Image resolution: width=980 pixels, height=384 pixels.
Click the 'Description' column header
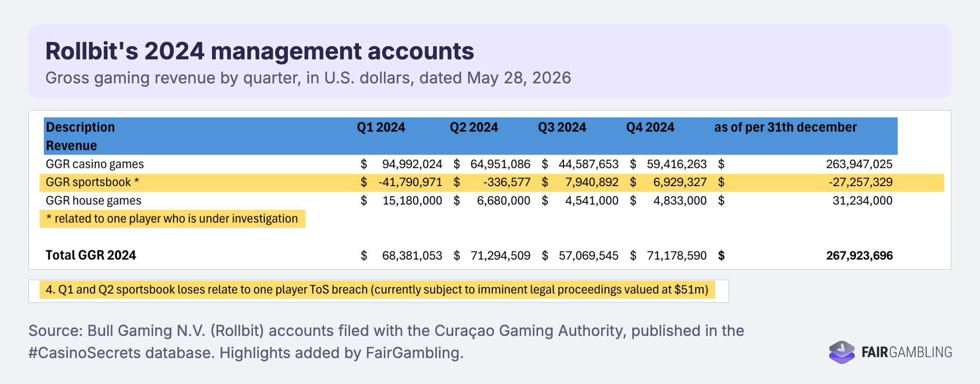coord(80,127)
